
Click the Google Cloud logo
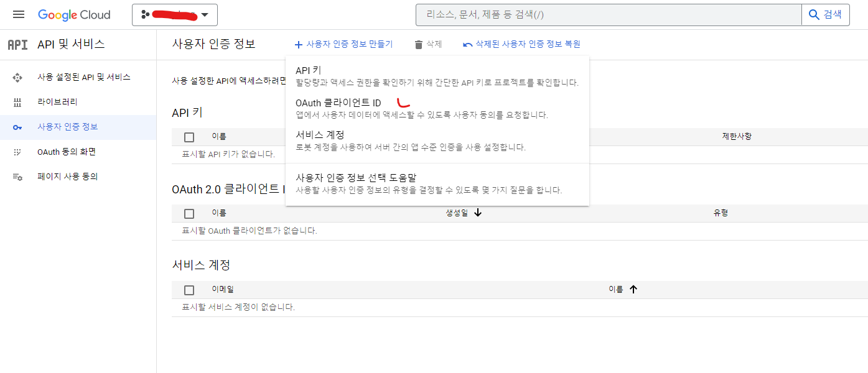pyautogui.click(x=74, y=14)
